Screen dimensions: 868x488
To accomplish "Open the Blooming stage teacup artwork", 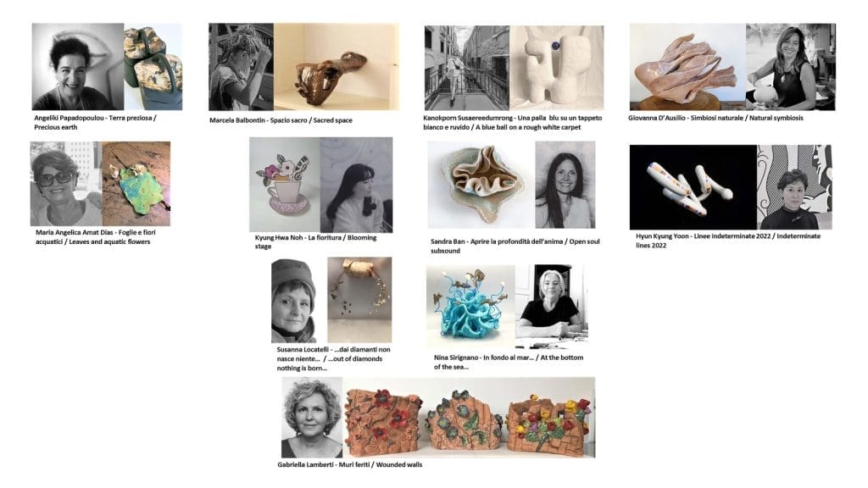I will click(x=285, y=185).
